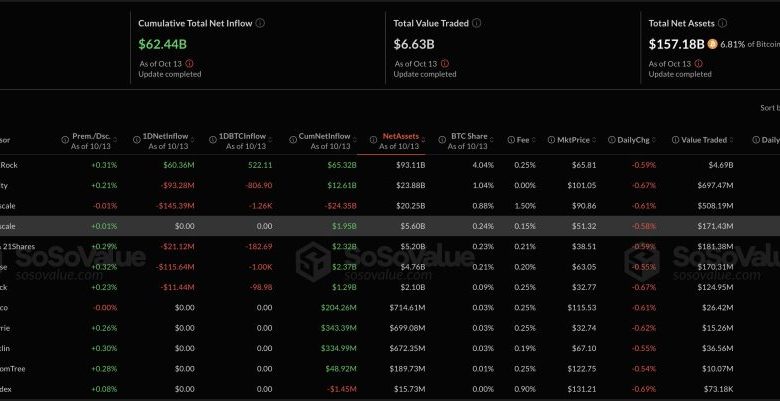Open the Sort by control at right
Viewport: 780px width, 401px height.
click(768, 107)
